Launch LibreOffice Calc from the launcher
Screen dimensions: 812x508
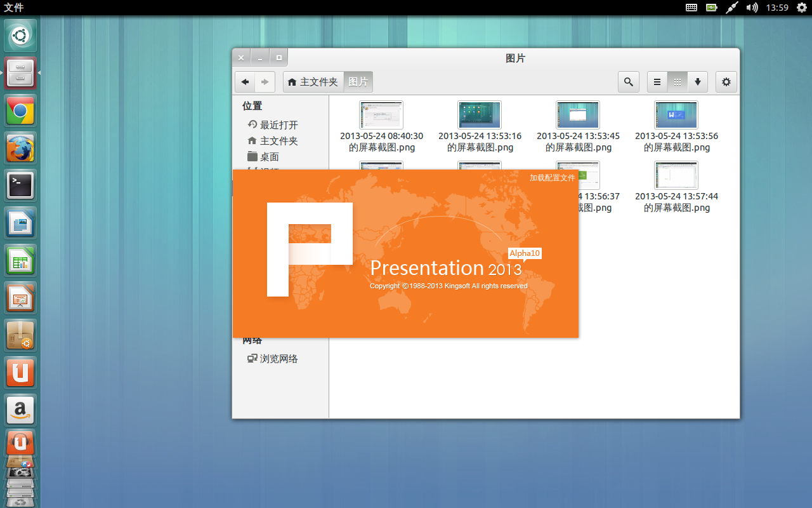[20, 260]
